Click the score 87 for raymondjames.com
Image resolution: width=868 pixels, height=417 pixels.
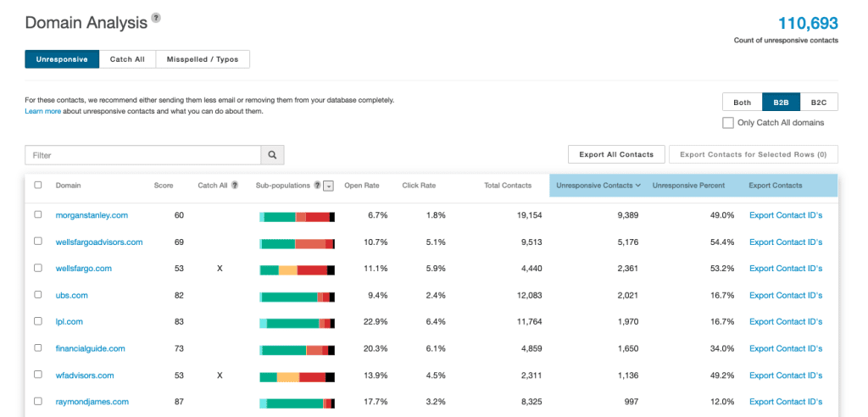coord(179,402)
